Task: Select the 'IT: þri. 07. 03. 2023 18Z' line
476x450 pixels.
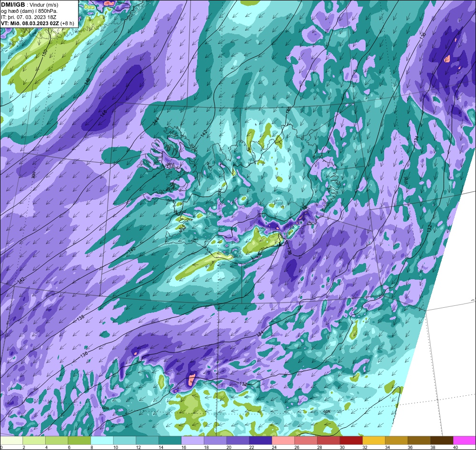Action: 29,17
